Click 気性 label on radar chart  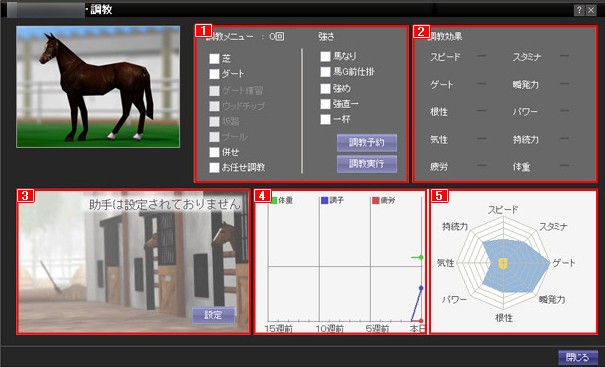coord(445,263)
